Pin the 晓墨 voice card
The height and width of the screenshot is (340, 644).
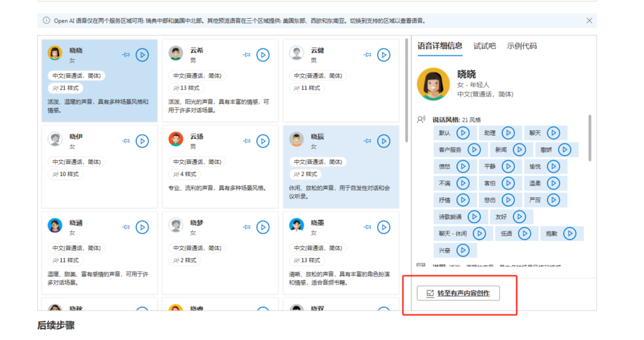pos(367,227)
